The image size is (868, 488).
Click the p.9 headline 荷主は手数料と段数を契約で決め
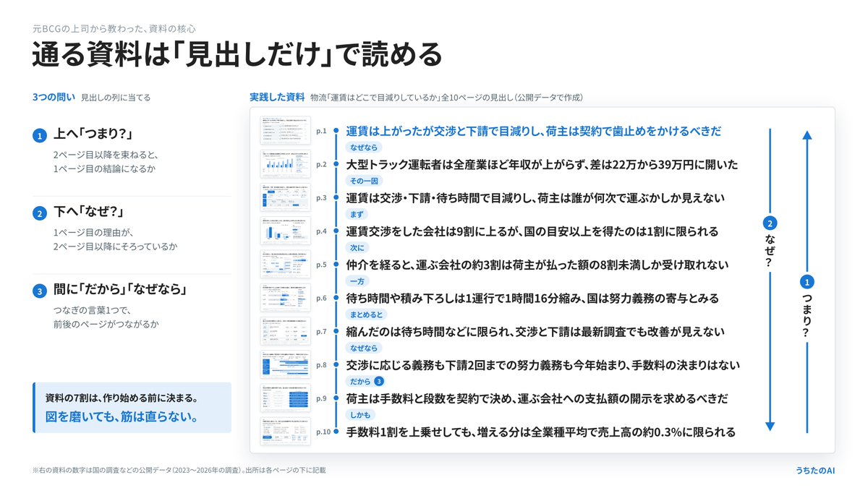pos(537,398)
